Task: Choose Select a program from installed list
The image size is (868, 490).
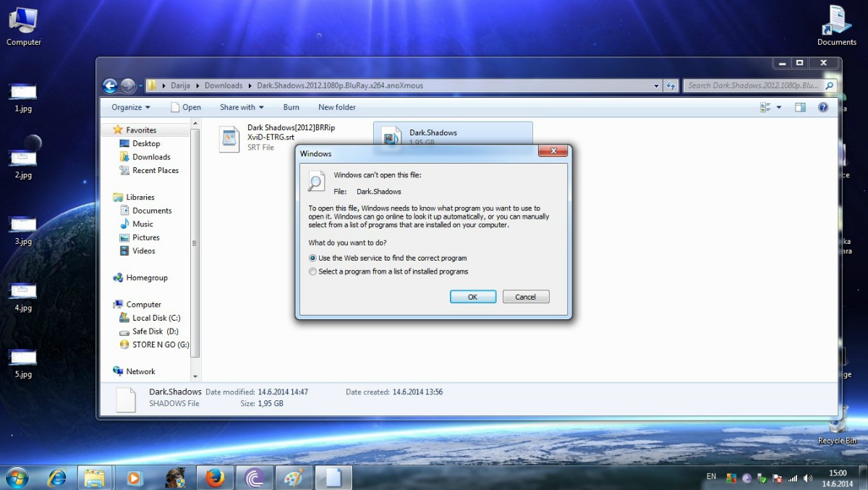Action: pyautogui.click(x=388, y=271)
